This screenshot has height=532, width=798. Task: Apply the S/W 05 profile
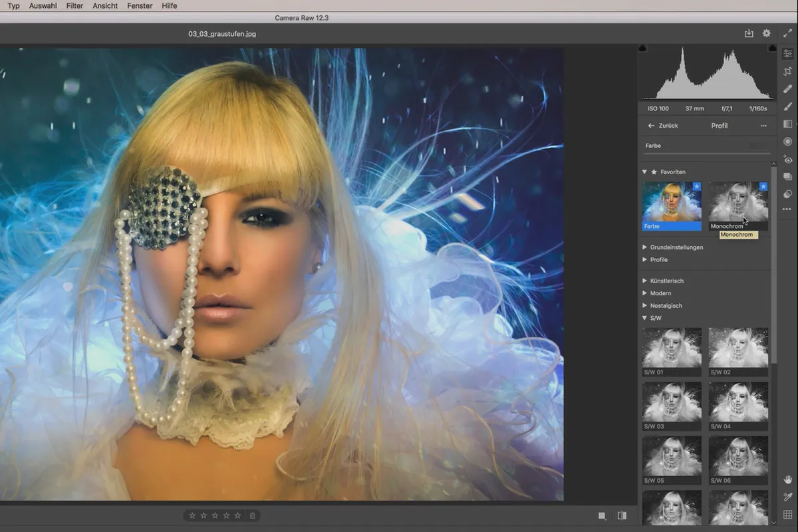(x=672, y=460)
